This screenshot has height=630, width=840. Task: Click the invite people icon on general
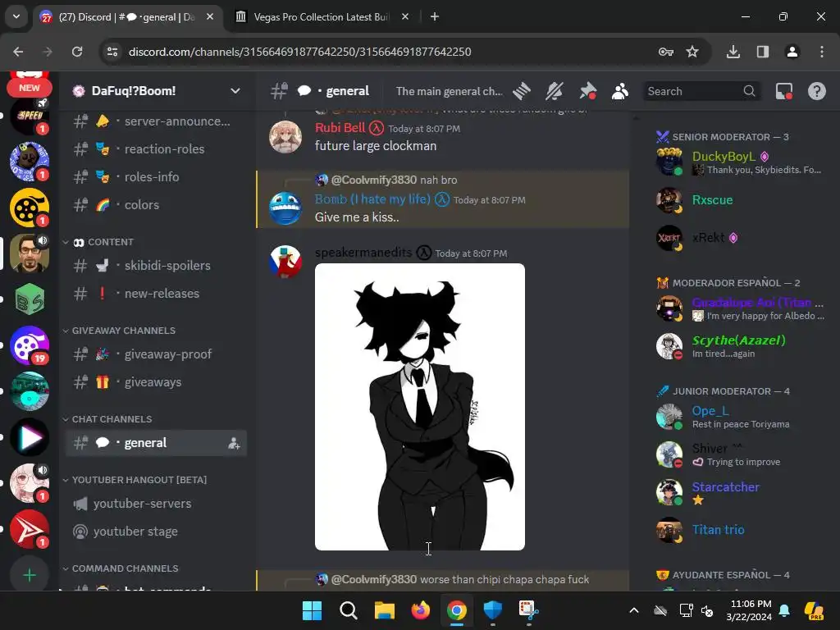pyautogui.click(x=234, y=443)
